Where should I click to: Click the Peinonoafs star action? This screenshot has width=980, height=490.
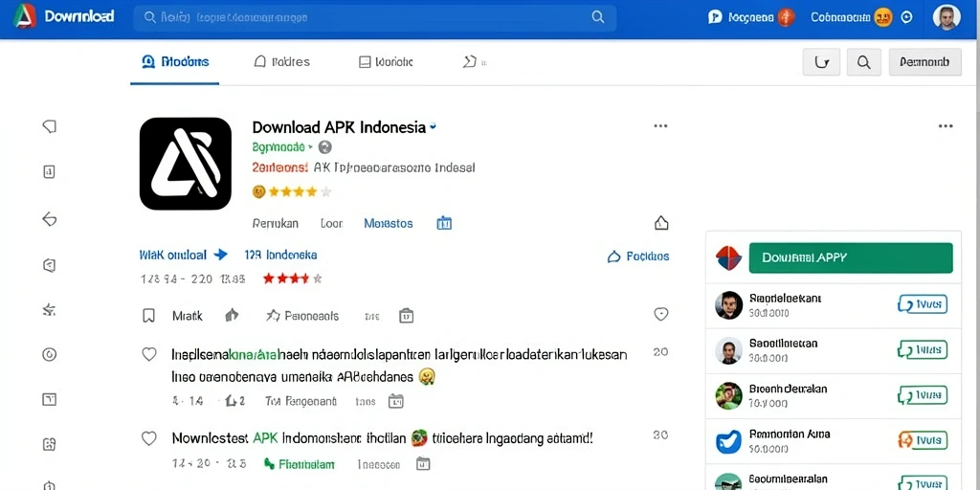[x=302, y=316]
